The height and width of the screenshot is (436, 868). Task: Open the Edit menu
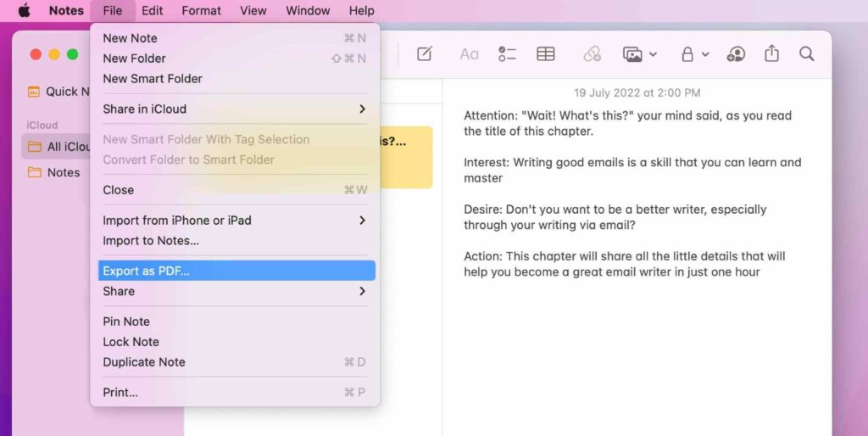[153, 10]
